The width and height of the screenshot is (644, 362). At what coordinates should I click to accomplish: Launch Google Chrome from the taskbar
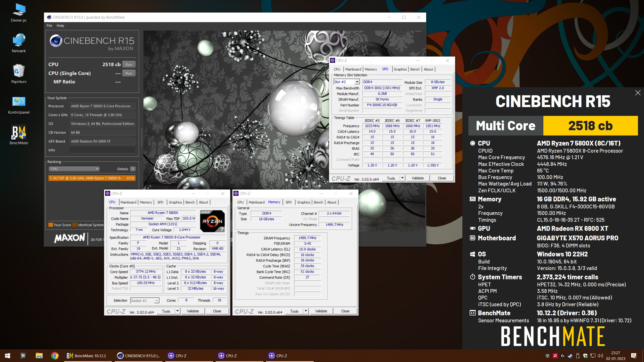click(55, 356)
